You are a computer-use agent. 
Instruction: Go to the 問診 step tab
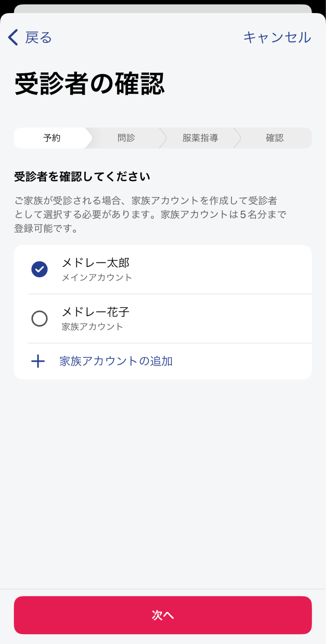click(x=126, y=138)
